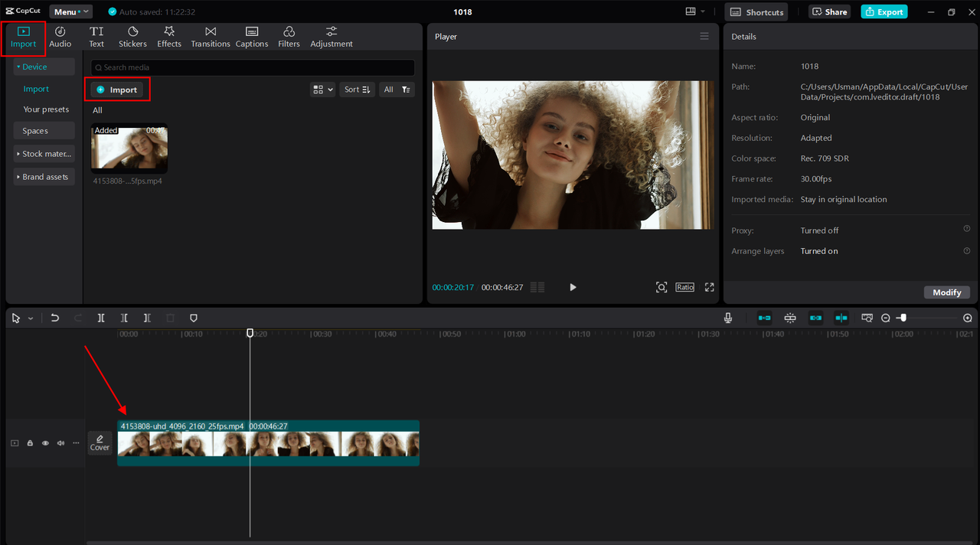This screenshot has height=545, width=980.
Task: Select the Import tab in top toolbar
Action: 23,37
